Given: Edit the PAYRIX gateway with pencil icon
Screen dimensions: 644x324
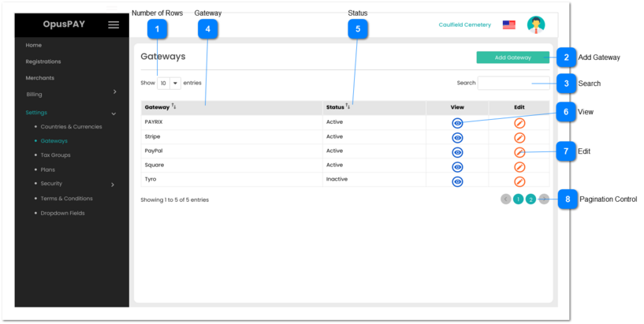Looking at the screenshot, I should (519, 123).
